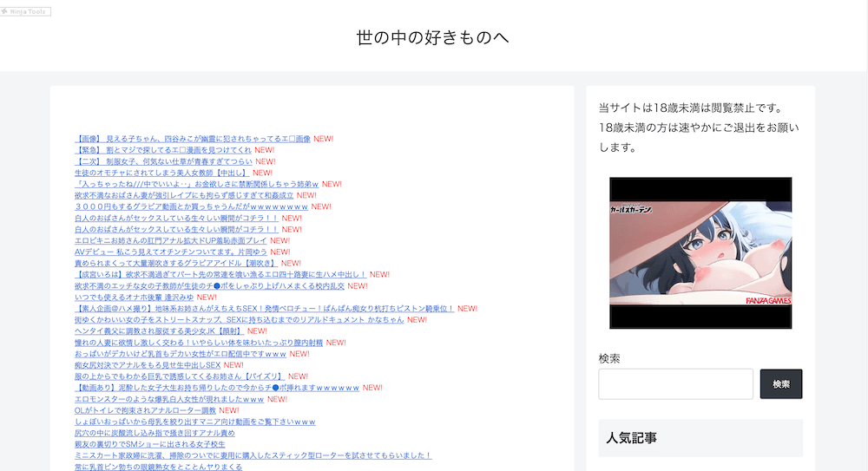868x471 pixels.
Task: Open the ミニスカート家政婦 article link
Action: 253,455
